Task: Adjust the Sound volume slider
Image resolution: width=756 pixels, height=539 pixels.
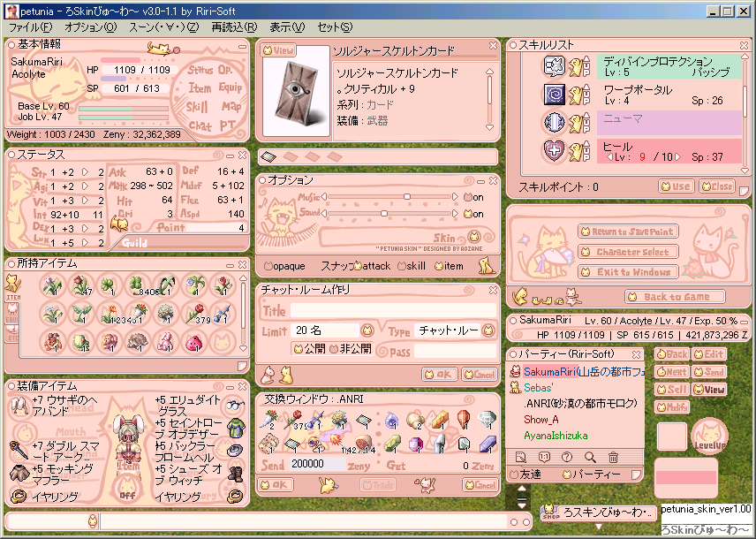Action: coord(384,213)
